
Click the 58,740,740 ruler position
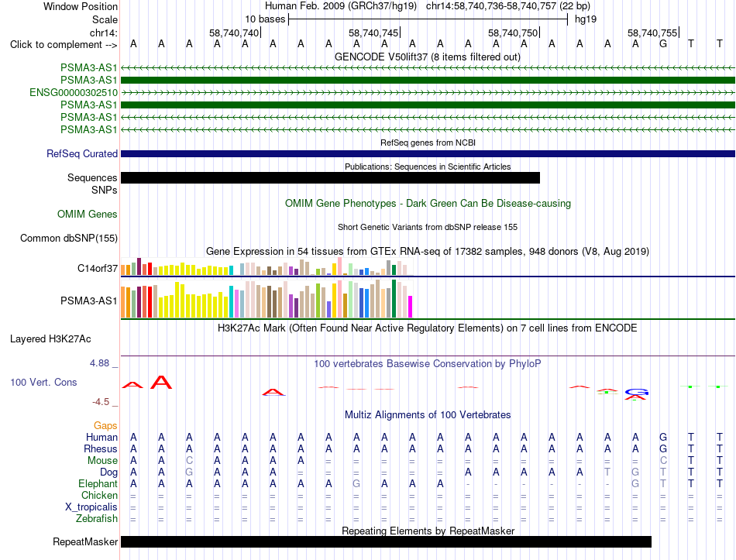234,33
